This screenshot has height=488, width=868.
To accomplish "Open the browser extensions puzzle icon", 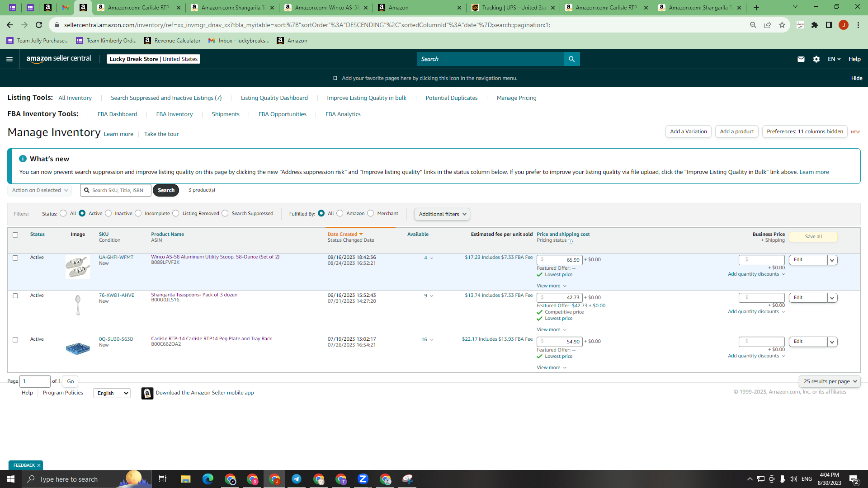I will (x=815, y=25).
